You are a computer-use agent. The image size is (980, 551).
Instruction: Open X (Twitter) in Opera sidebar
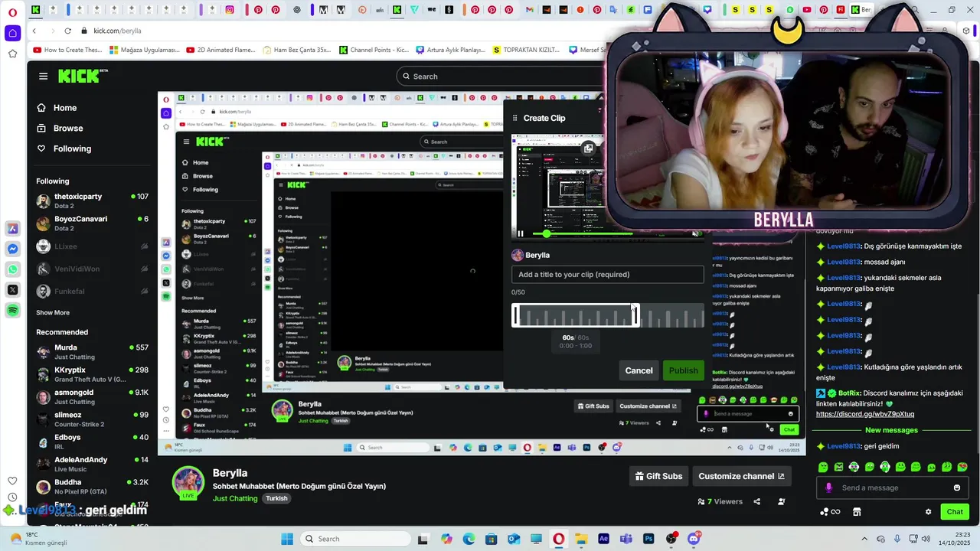[12, 289]
